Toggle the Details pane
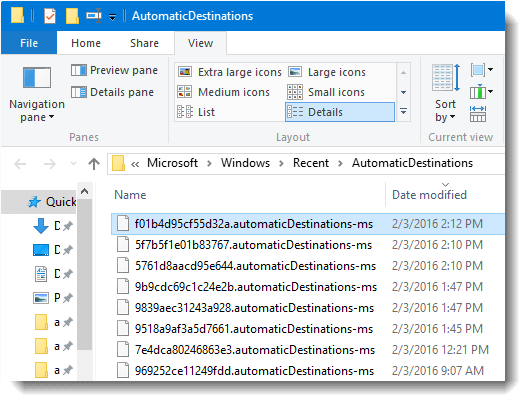Image resolution: width=530 pixels, height=406 pixels. pyautogui.click(x=113, y=92)
